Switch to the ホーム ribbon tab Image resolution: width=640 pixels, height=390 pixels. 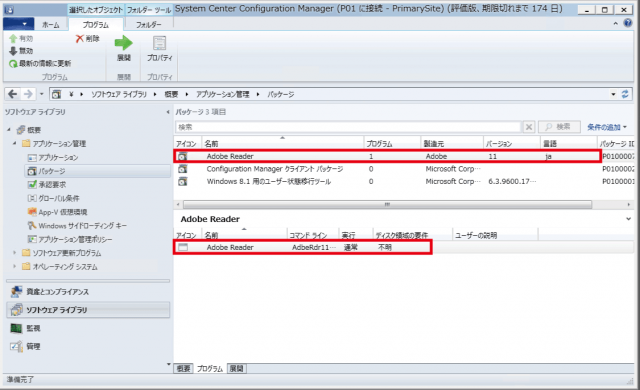pyautogui.click(x=51, y=25)
